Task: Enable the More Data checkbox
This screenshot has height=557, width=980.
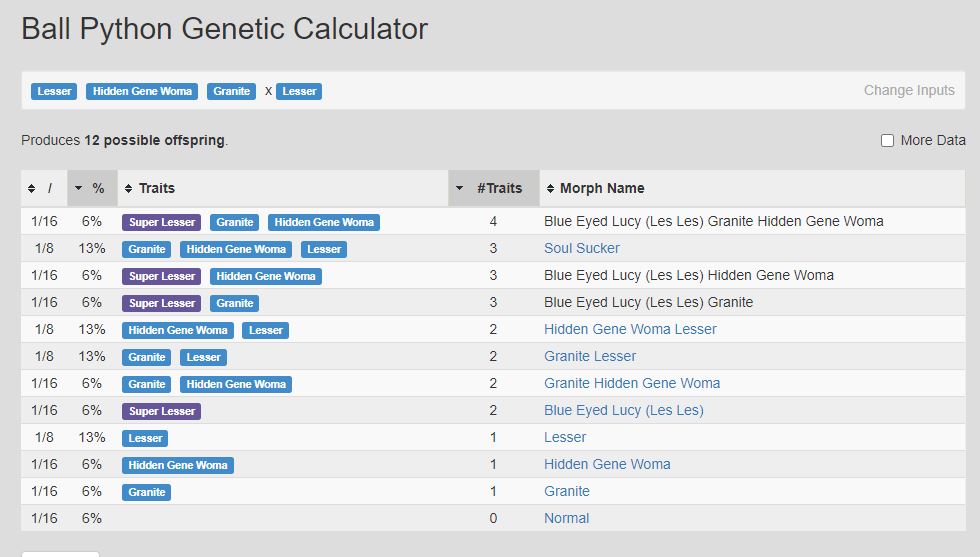Action: (887, 141)
